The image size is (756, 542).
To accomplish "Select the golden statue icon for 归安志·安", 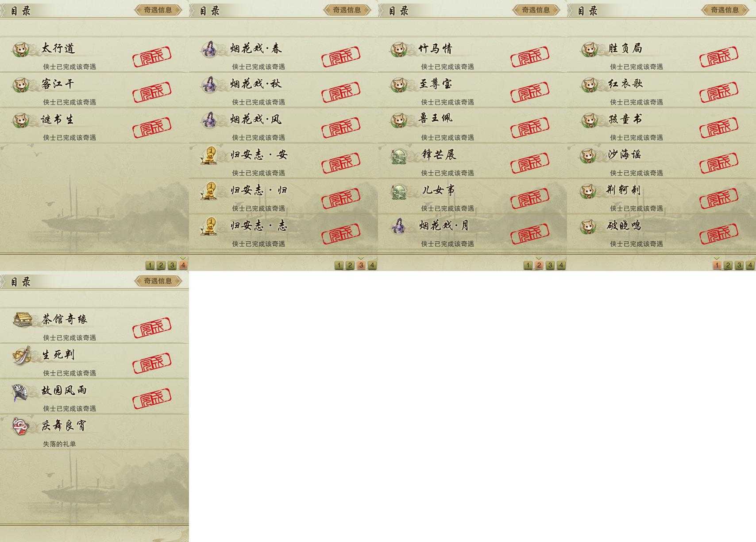I will [x=209, y=155].
